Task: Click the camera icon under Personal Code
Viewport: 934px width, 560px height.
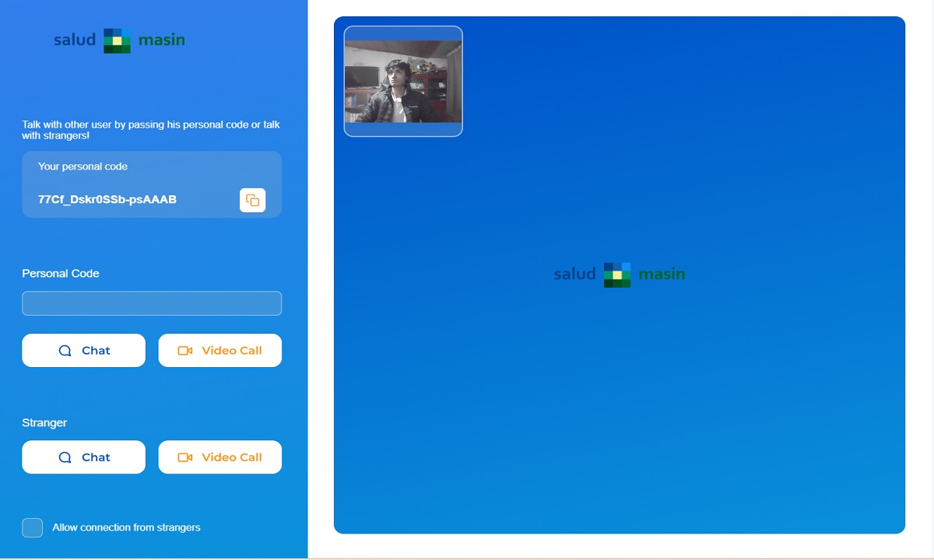Action: click(x=185, y=351)
